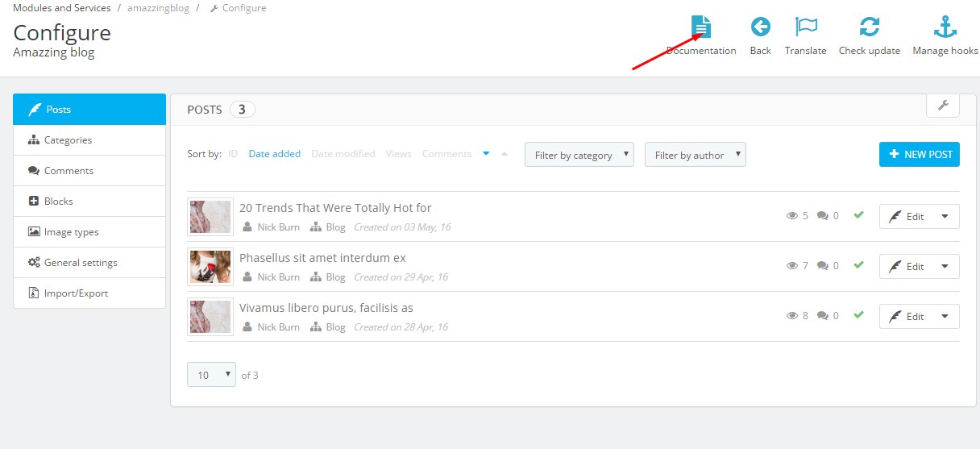
Task: Expand Edit dropdown arrow for '20 Trends' post
Action: 945,216
